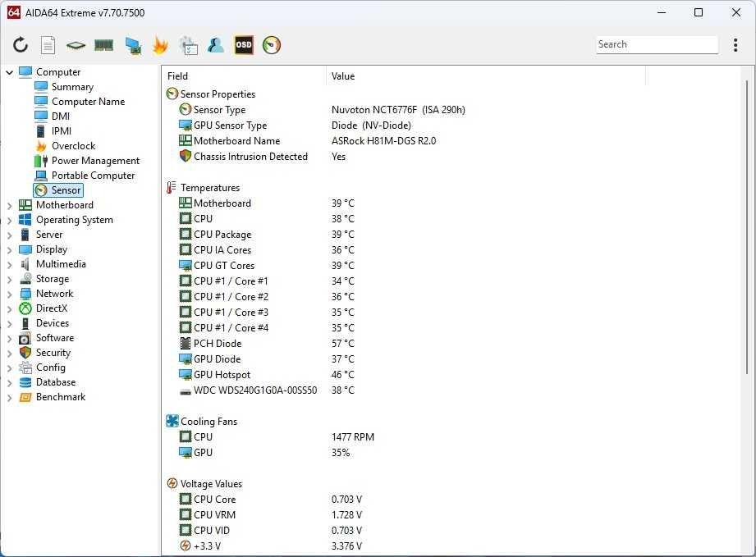Select the Devices category

tap(52, 323)
